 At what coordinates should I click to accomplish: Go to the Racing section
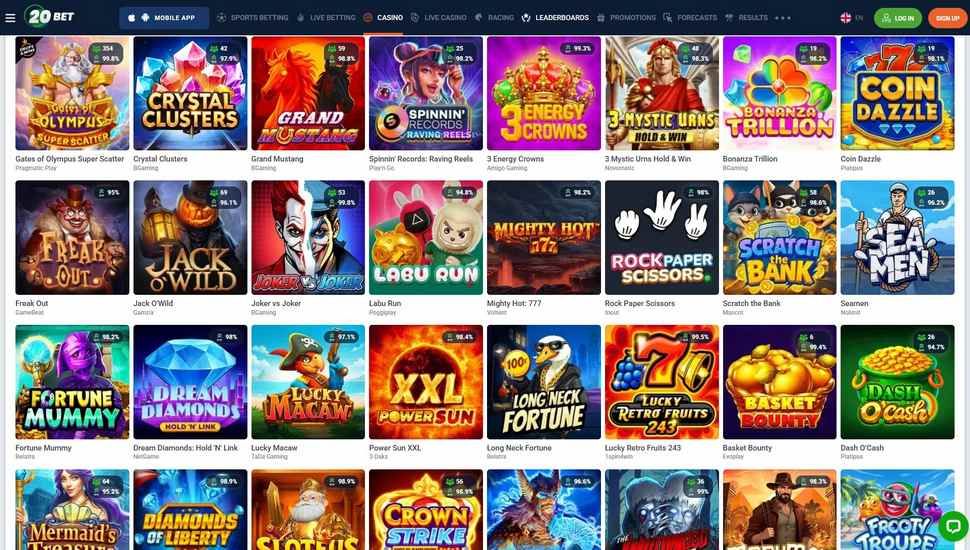[x=494, y=18]
